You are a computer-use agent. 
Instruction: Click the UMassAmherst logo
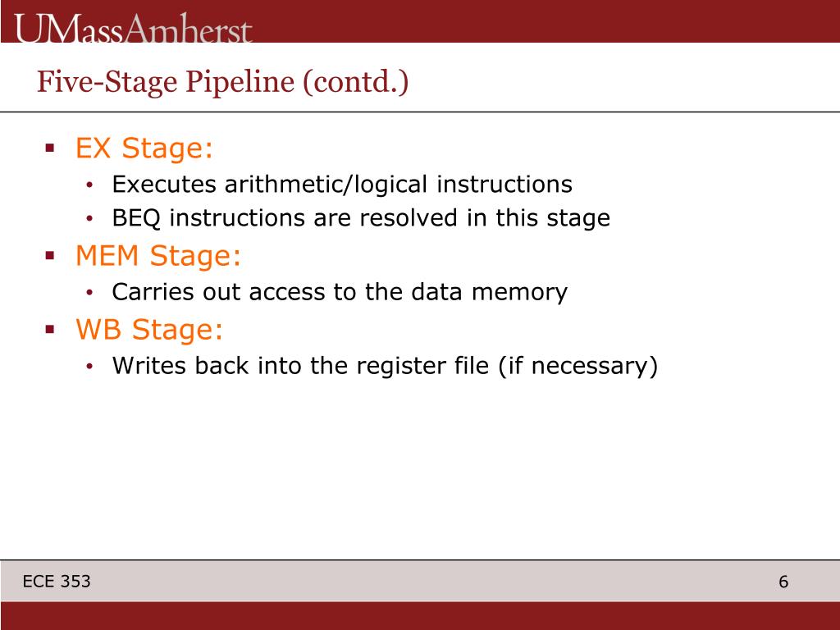pyautogui.click(x=133, y=29)
